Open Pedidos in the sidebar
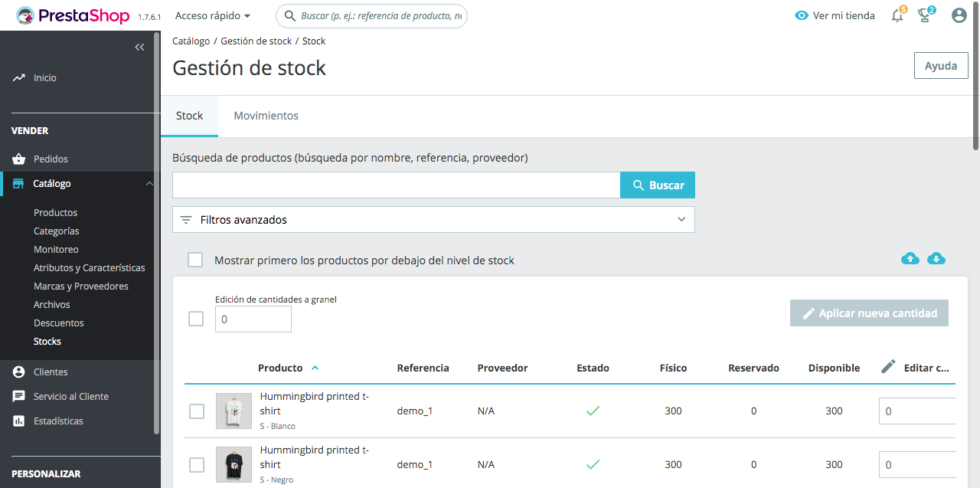Viewport: 980px width, 488px height. click(51, 159)
